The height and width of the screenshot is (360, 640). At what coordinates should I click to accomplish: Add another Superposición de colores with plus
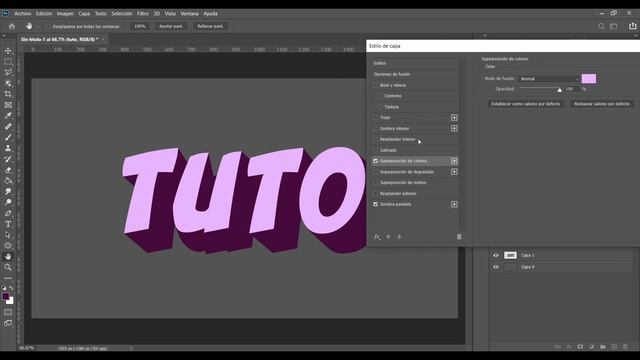click(454, 161)
